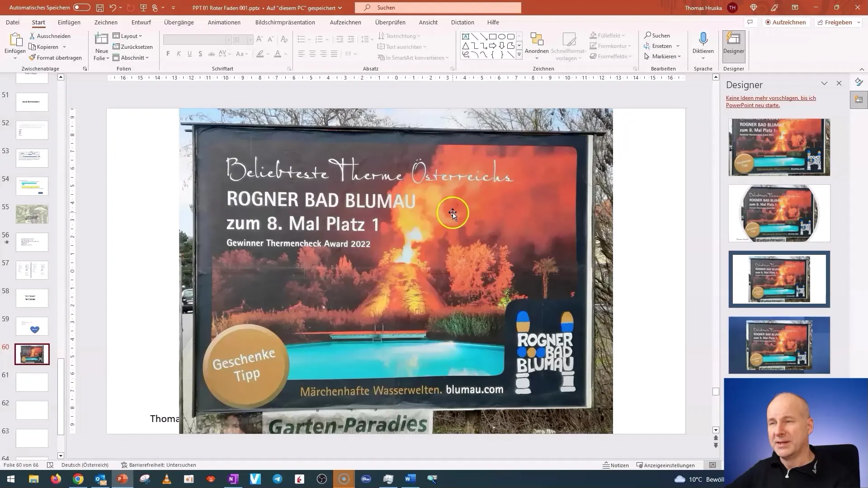Toggle left text alignment
This screenshot has width=868, height=488.
click(302, 54)
